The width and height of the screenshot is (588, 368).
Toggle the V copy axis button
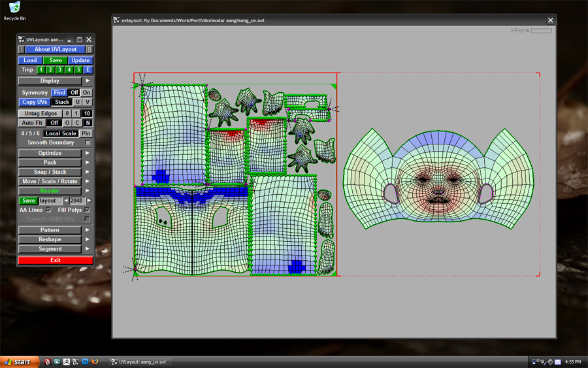point(88,102)
